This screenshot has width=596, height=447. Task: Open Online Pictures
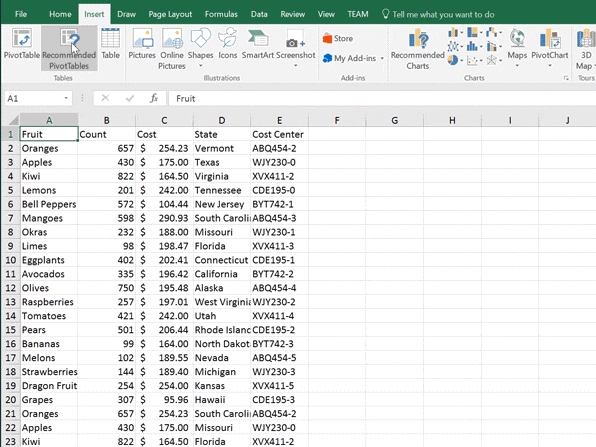[x=172, y=49]
